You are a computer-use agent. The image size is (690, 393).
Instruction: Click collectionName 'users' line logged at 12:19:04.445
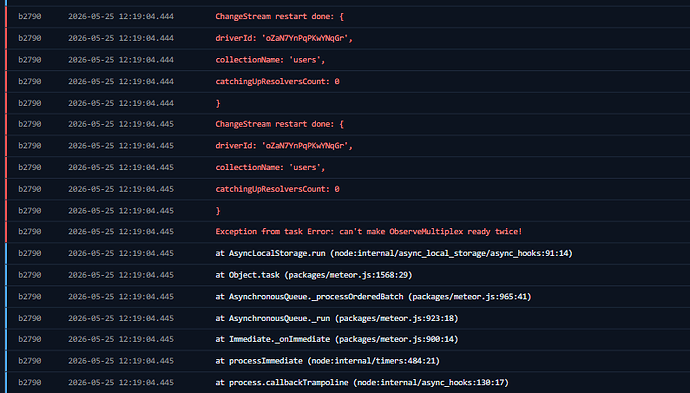tap(270, 167)
